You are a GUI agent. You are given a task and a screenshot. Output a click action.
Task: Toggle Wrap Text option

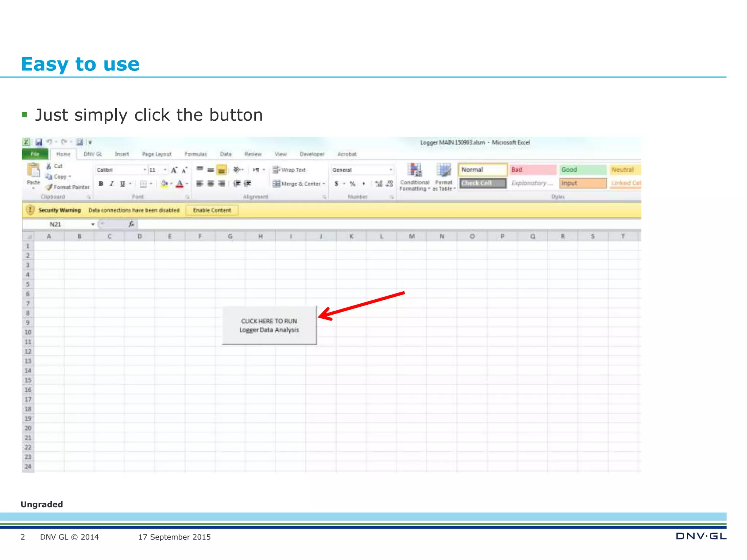pos(290,170)
